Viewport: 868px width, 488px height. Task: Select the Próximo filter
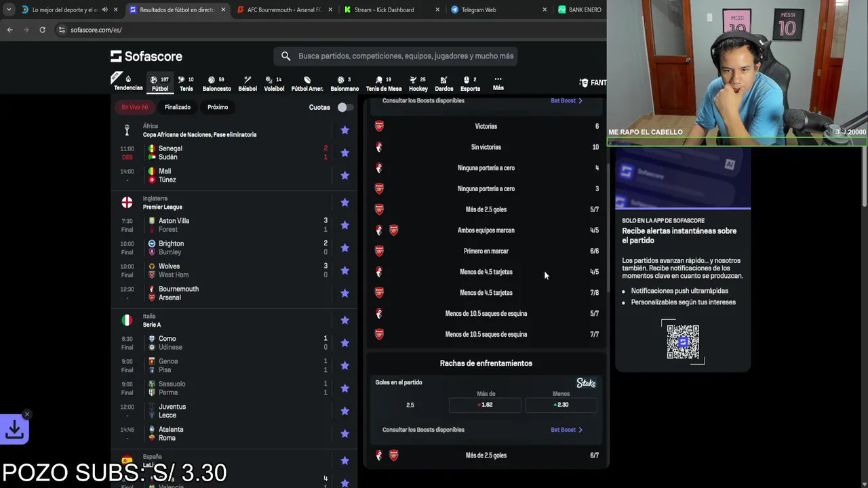click(x=218, y=107)
